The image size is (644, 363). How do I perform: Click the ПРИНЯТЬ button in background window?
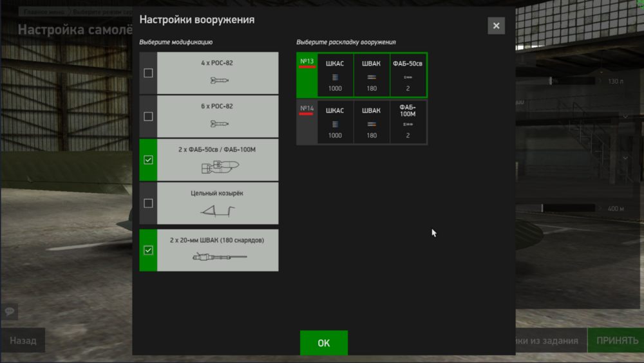click(617, 340)
